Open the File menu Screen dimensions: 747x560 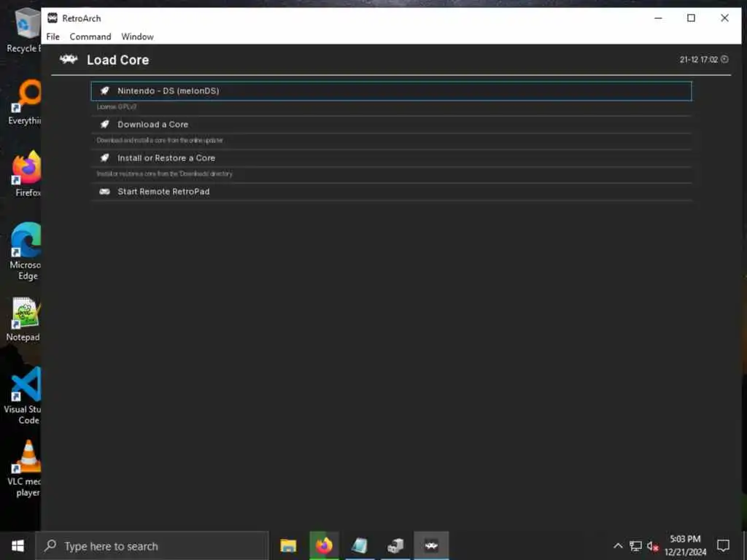click(x=53, y=36)
